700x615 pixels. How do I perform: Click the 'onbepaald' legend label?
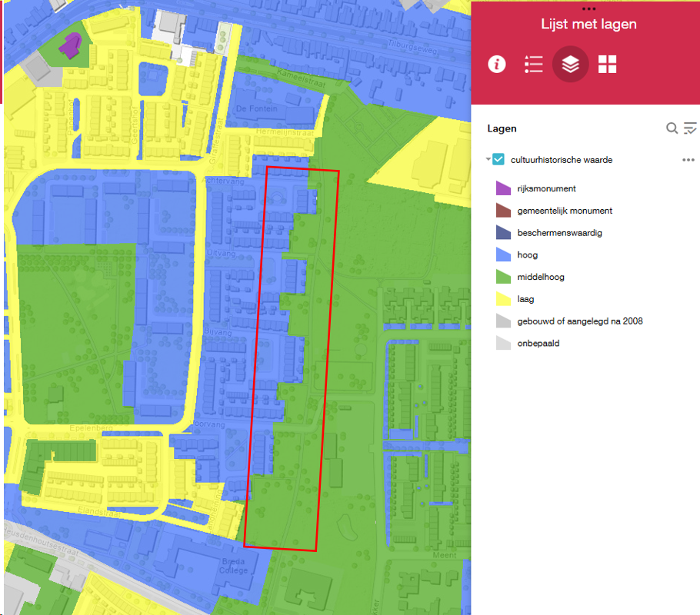[538, 343]
